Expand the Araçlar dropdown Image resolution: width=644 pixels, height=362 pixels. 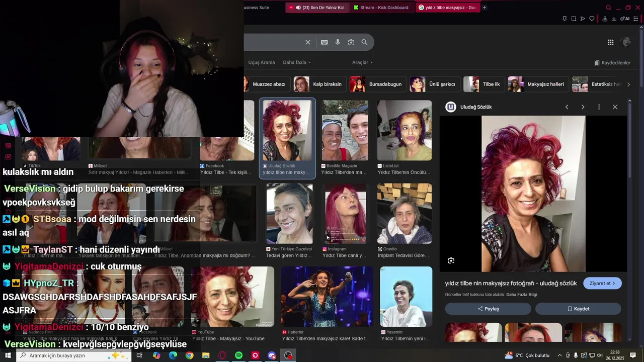coord(362,62)
